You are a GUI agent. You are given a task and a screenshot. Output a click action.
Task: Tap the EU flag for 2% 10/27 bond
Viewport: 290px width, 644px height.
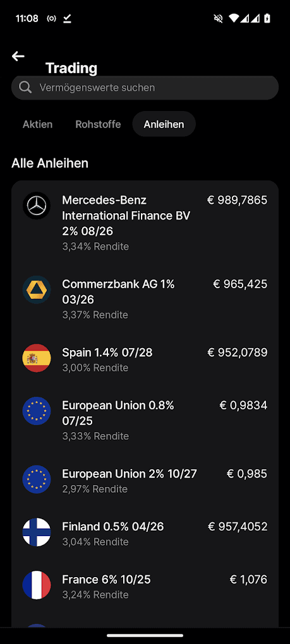[37, 479]
